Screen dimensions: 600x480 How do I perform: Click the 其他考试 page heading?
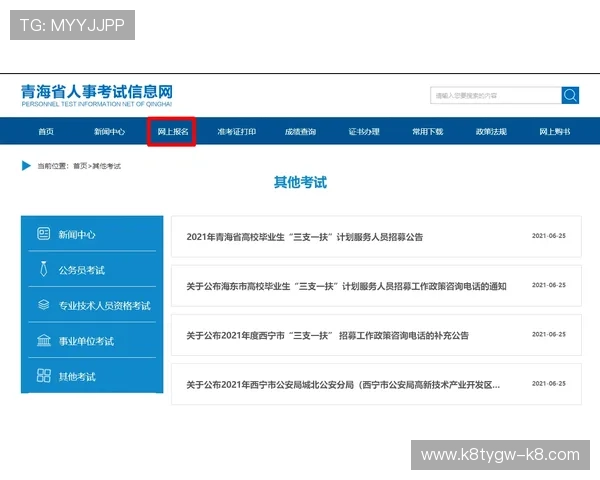click(x=300, y=182)
